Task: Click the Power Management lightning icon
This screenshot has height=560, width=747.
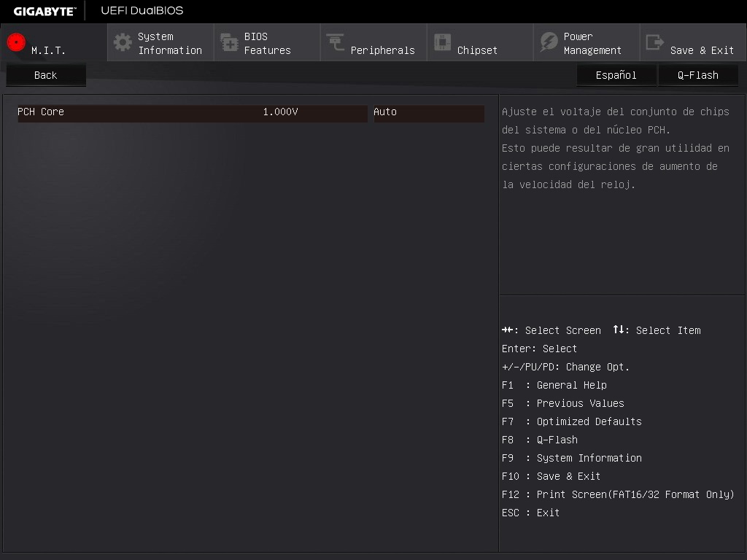Action: pos(549,42)
